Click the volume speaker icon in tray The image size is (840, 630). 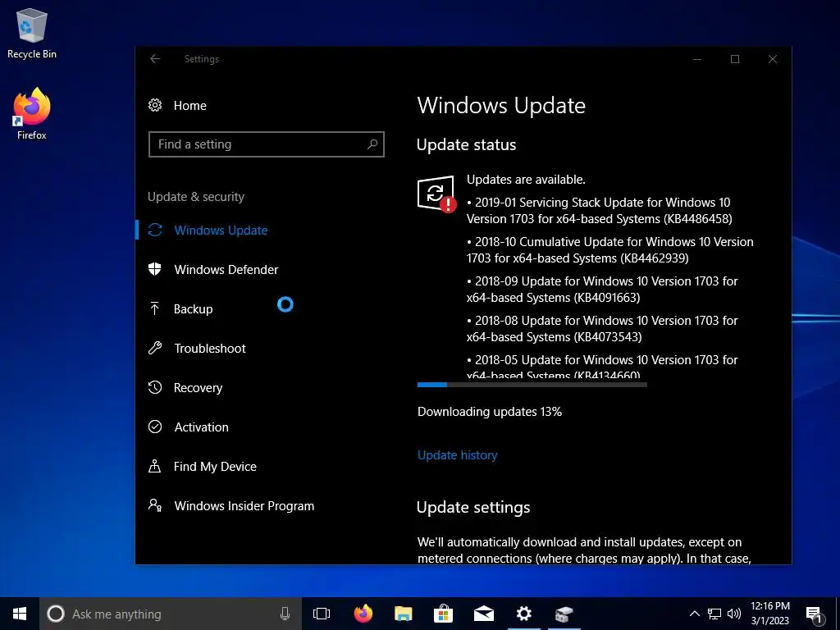(734, 614)
